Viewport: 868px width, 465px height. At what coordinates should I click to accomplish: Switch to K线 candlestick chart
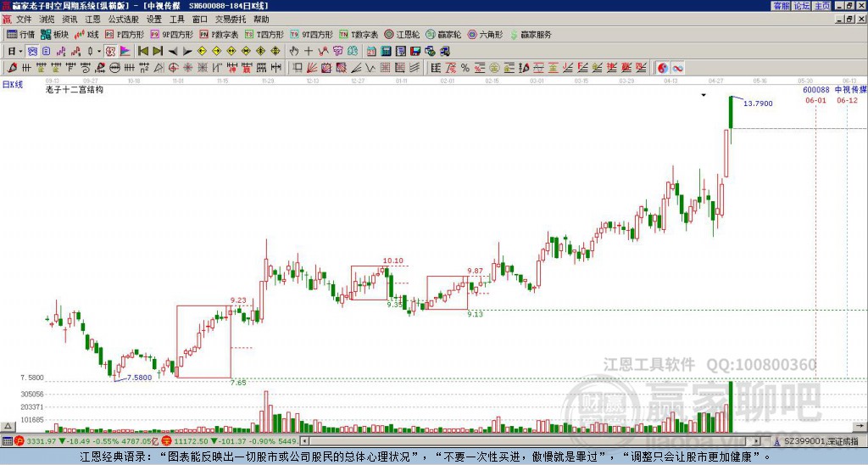tap(86, 34)
